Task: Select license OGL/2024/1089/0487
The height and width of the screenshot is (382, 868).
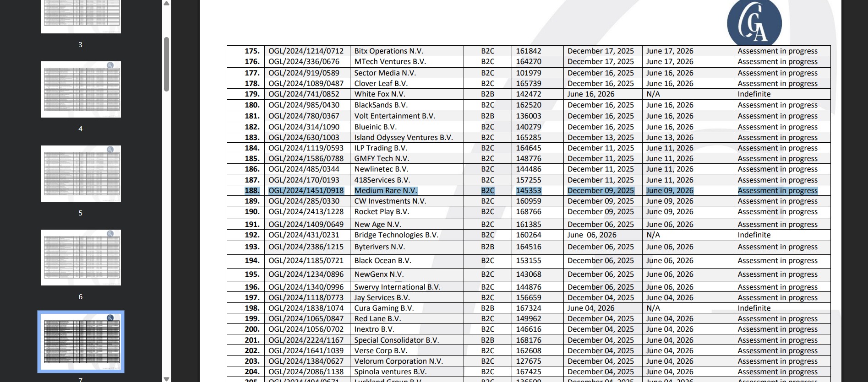Action: [x=306, y=84]
